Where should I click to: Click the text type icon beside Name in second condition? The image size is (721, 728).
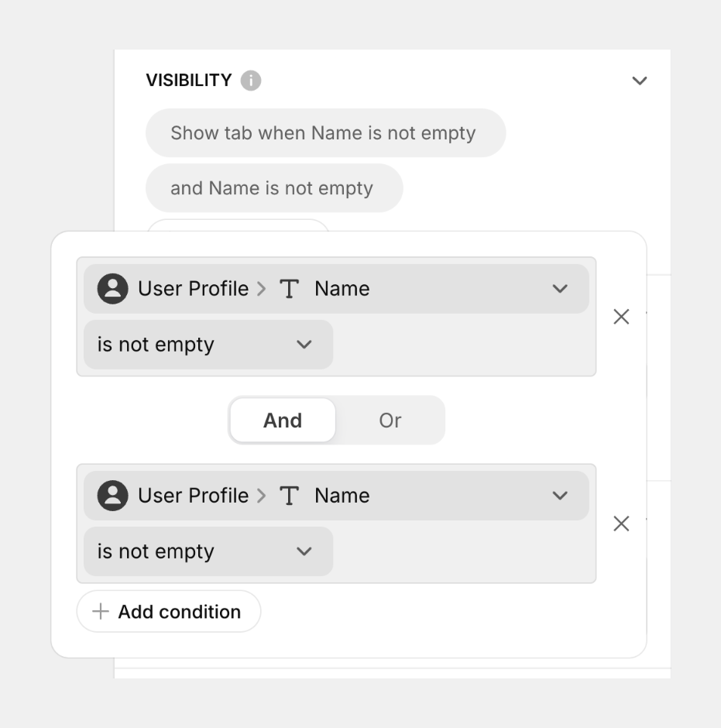(x=289, y=496)
